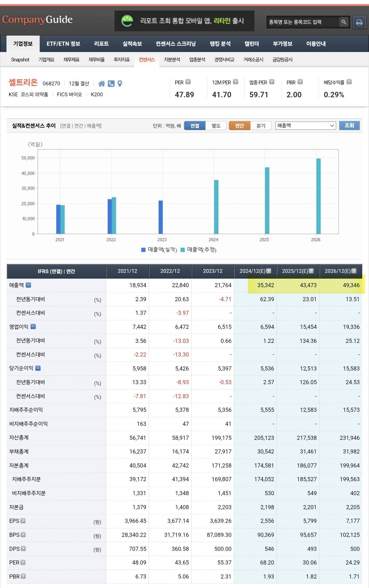Image resolution: width=369 pixels, height=588 pixels.
Task: Click the 조회 search button
Action: [x=350, y=126]
